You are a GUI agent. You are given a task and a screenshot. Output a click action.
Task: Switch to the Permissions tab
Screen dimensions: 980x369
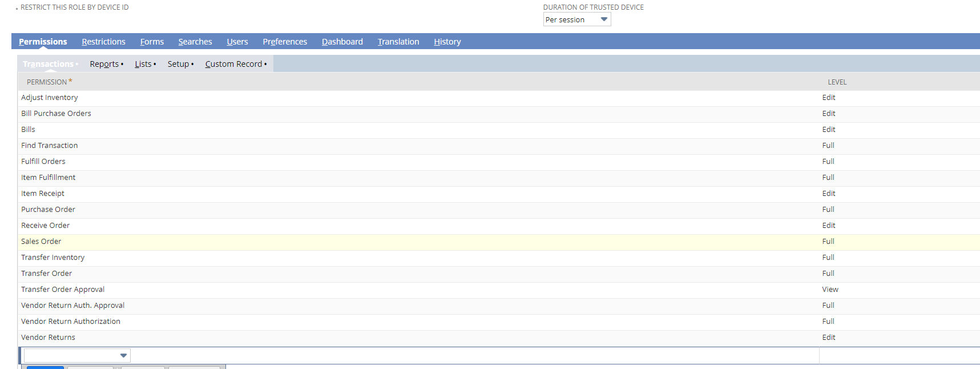(x=43, y=42)
